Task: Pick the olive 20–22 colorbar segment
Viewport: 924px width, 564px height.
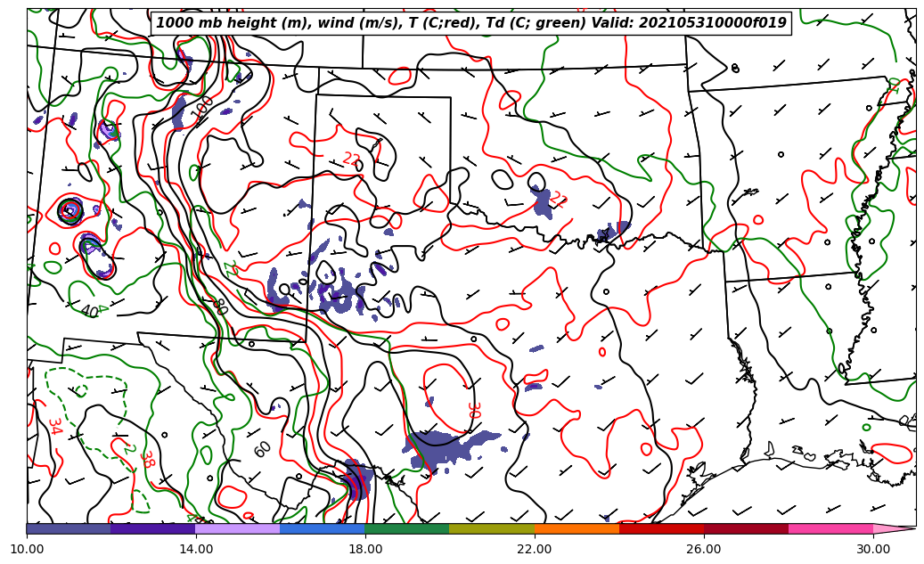Action: 492,528
